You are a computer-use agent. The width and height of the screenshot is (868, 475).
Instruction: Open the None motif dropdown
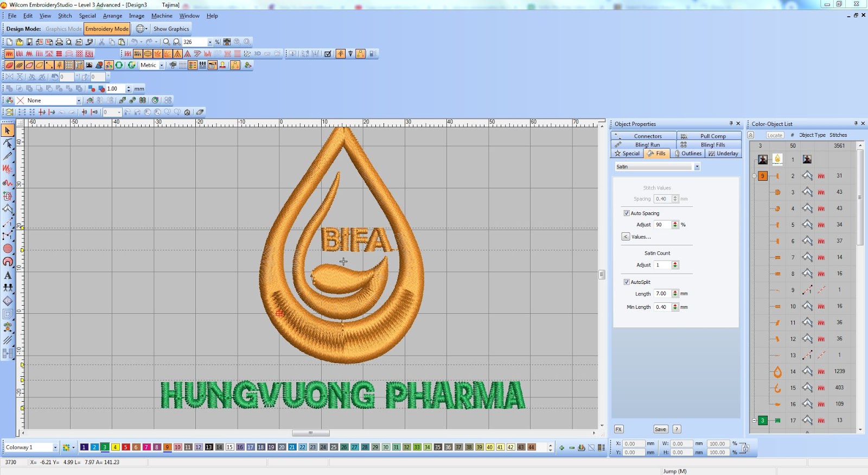(x=79, y=100)
